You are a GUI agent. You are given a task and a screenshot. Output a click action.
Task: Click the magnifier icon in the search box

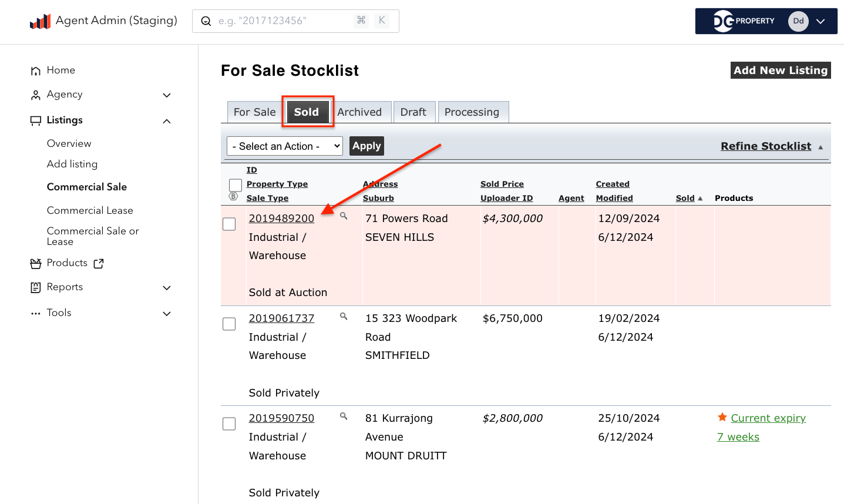point(206,21)
